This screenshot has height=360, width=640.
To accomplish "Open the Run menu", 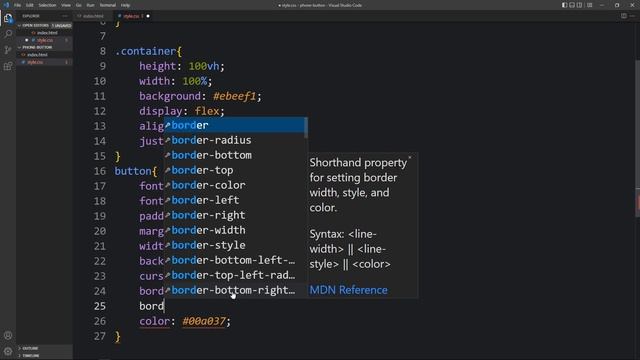I will (90, 5).
